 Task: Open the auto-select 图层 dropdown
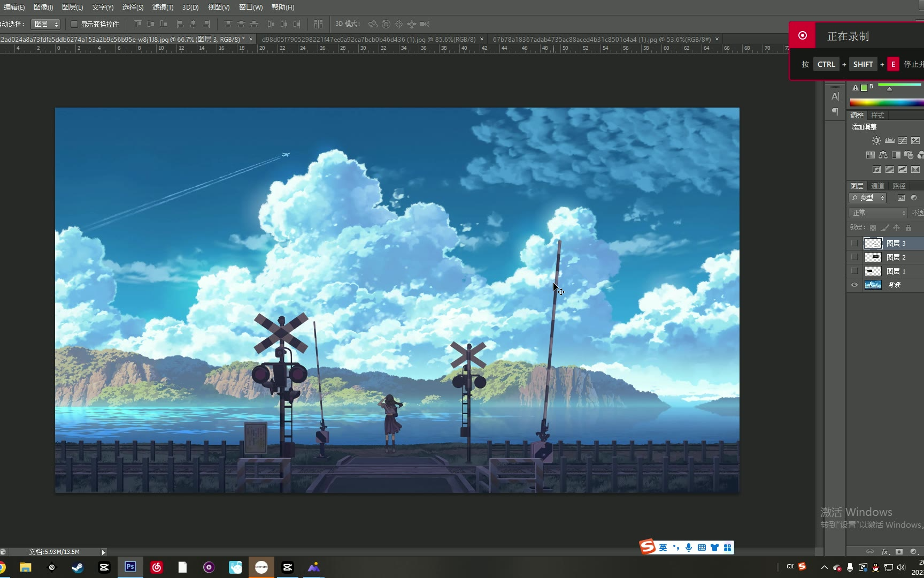coord(45,24)
